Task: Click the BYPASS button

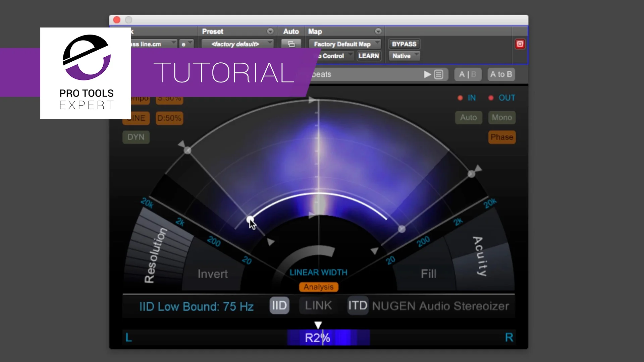Action: 404,44
